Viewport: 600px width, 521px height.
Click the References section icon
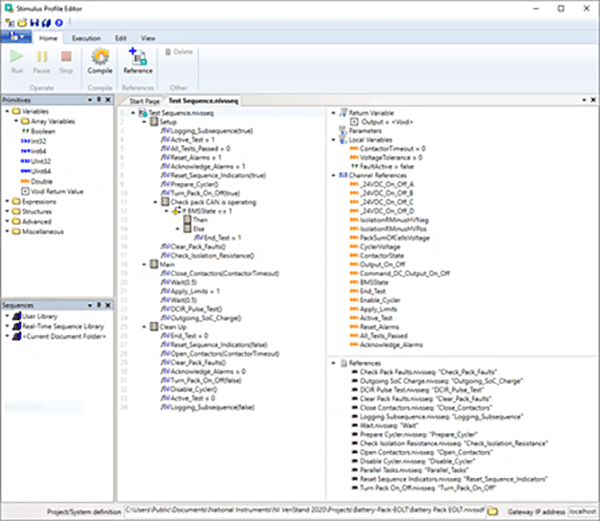point(344,363)
